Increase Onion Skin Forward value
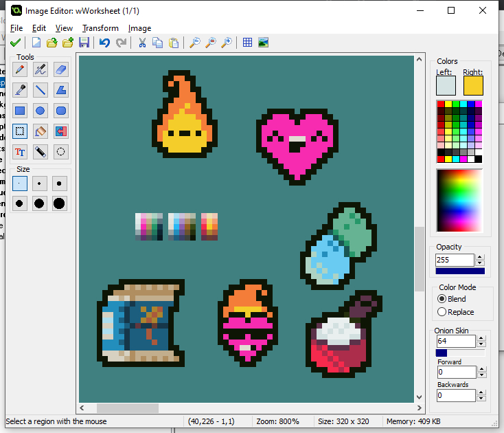The width and height of the screenshot is (504, 433). coord(480,370)
